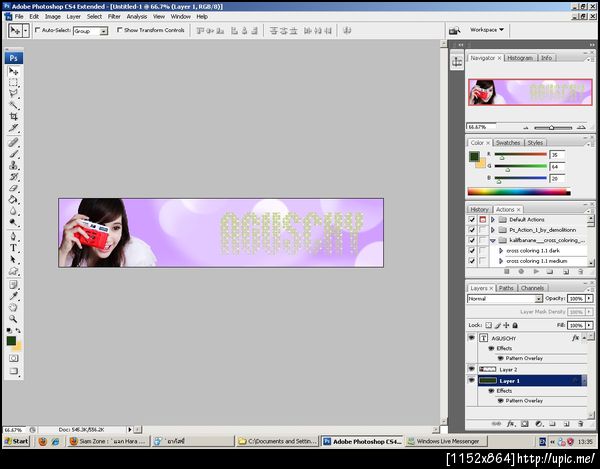Change screen mode icon in toolbox
Viewport: 600px width, 469px height.
[13, 371]
